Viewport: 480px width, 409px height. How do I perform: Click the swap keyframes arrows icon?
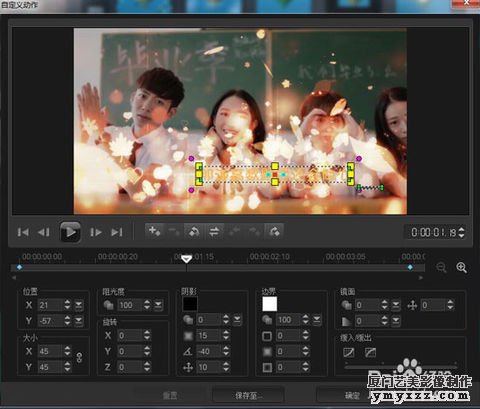[214, 231]
